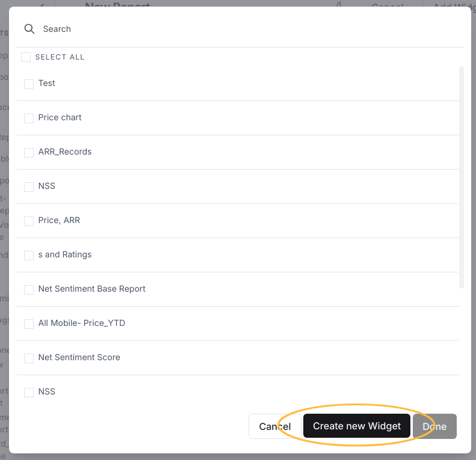Enable the Price chart checkbox
The height and width of the screenshot is (460, 476).
(x=29, y=118)
